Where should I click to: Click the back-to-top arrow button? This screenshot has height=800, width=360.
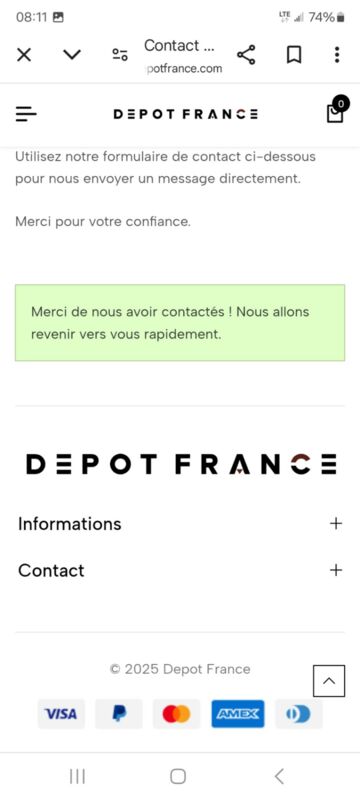[329, 681]
